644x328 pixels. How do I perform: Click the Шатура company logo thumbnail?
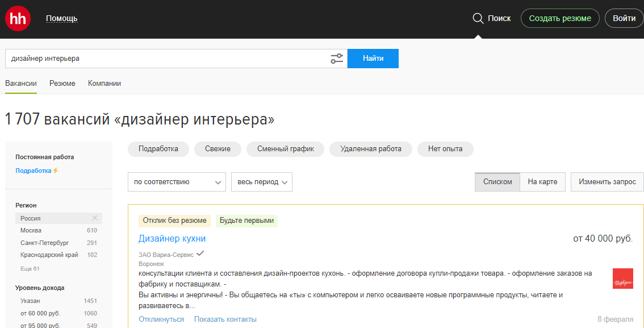click(622, 279)
